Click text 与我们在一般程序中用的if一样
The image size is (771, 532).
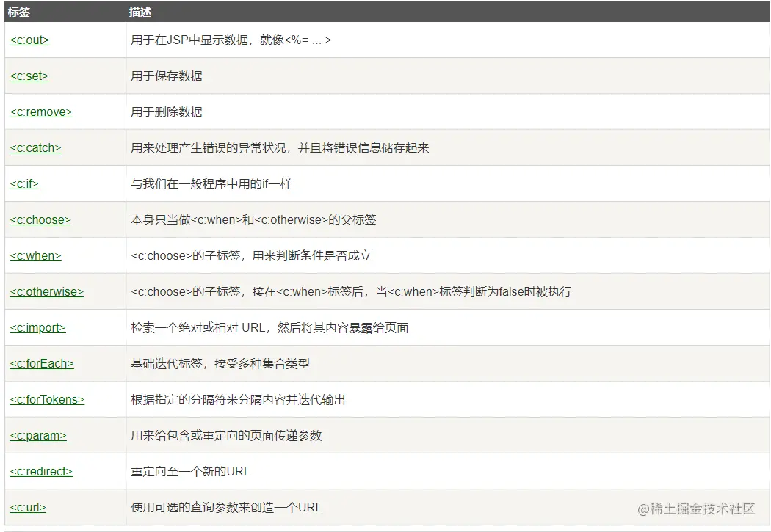(211, 183)
